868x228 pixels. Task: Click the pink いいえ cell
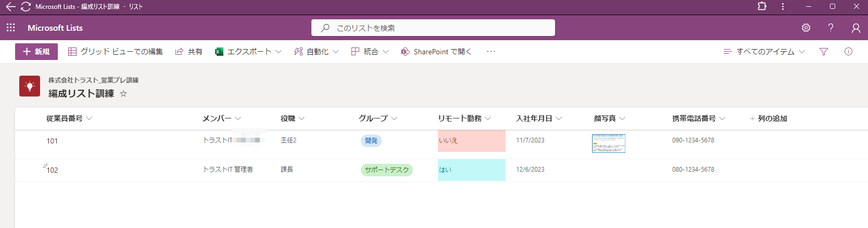[471, 141]
